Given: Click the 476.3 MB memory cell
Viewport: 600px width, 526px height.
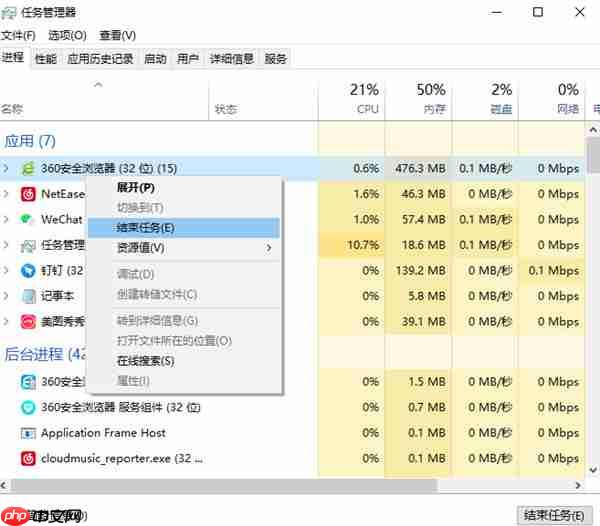Looking at the screenshot, I should [420, 168].
